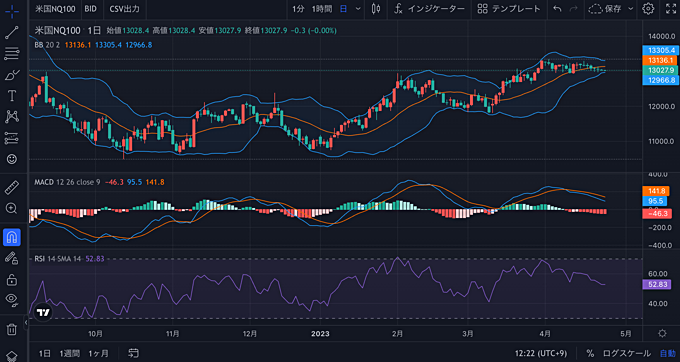Select the 日 daily timeframe

pos(343,9)
